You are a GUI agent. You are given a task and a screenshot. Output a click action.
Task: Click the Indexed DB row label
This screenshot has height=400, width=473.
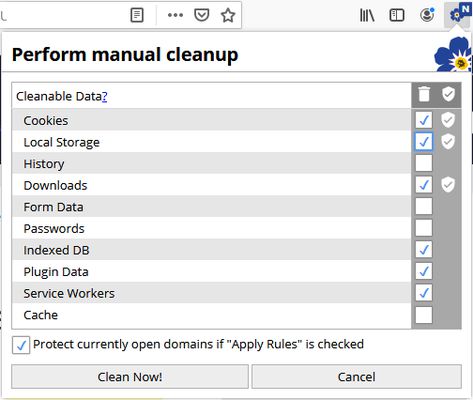click(56, 250)
